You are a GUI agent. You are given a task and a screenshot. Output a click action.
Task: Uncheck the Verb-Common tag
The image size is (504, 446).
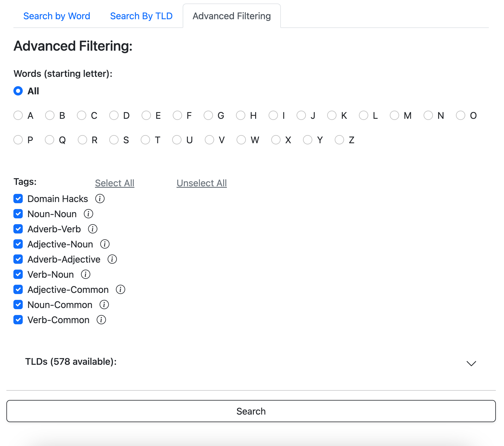pyautogui.click(x=18, y=320)
